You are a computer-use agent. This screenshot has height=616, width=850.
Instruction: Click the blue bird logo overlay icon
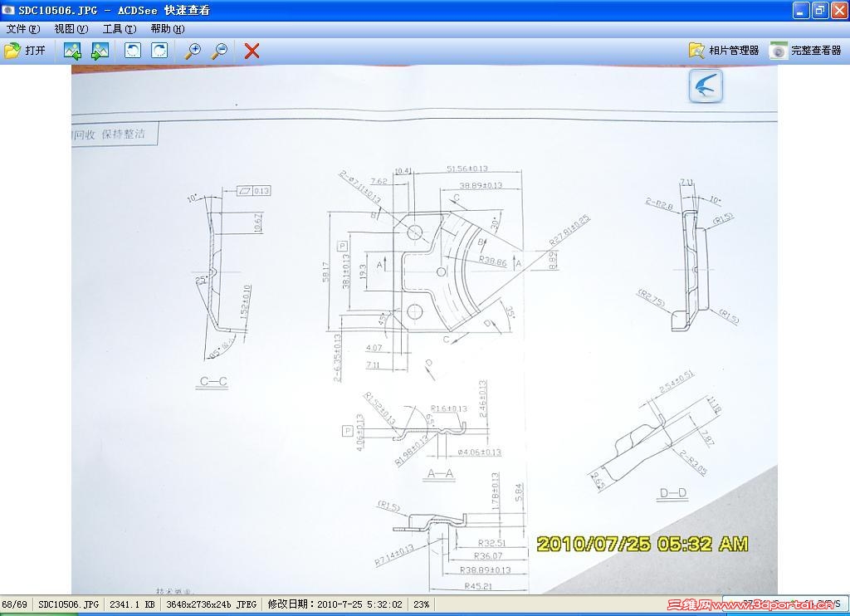click(x=706, y=86)
